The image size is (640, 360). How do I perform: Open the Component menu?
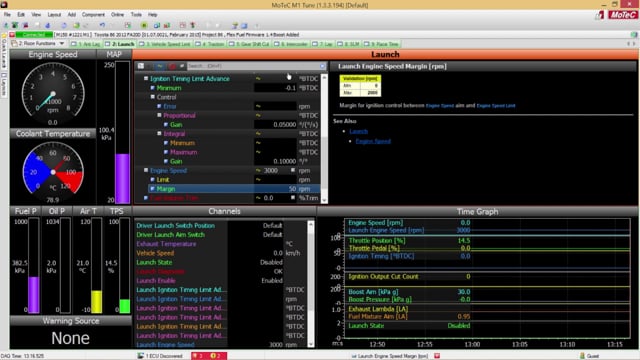pyautogui.click(x=93, y=15)
